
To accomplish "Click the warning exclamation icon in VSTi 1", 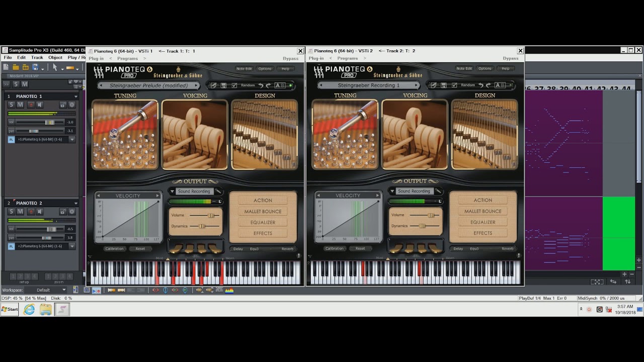I will click(299, 255).
